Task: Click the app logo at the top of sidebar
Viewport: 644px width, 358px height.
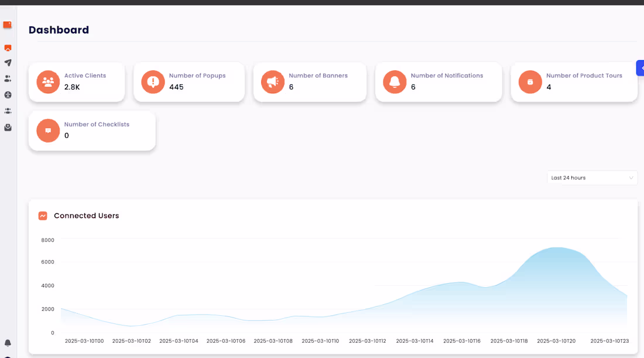Action: tap(8, 25)
